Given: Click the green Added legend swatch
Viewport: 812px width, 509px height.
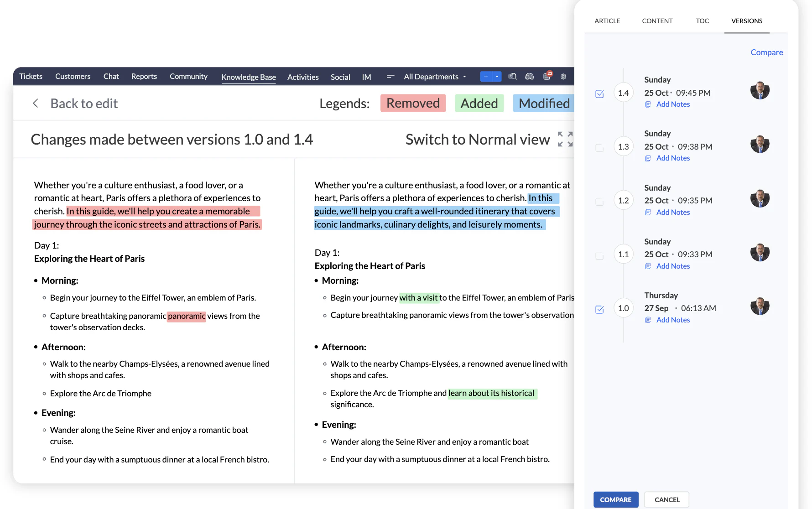Looking at the screenshot, I should coord(479,103).
